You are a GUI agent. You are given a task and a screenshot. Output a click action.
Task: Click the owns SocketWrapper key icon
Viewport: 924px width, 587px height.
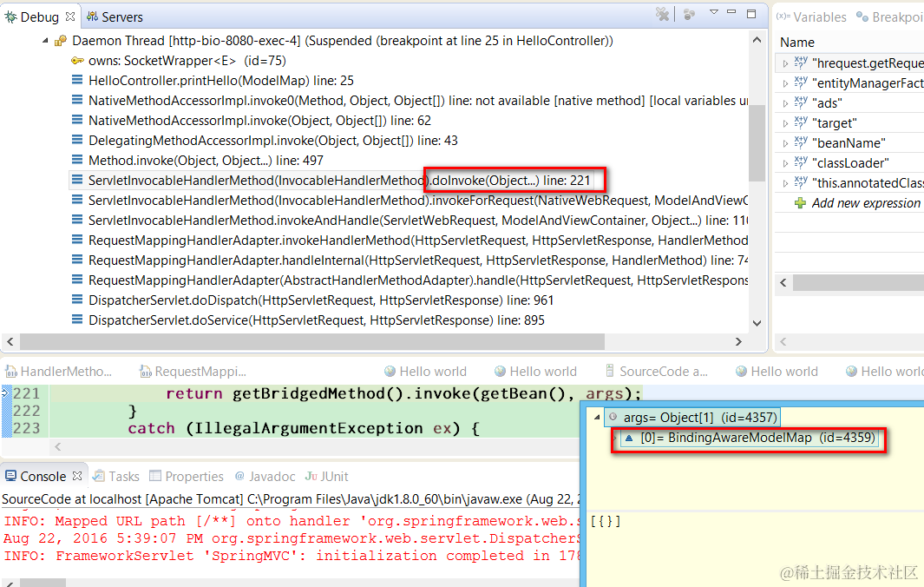point(77,61)
